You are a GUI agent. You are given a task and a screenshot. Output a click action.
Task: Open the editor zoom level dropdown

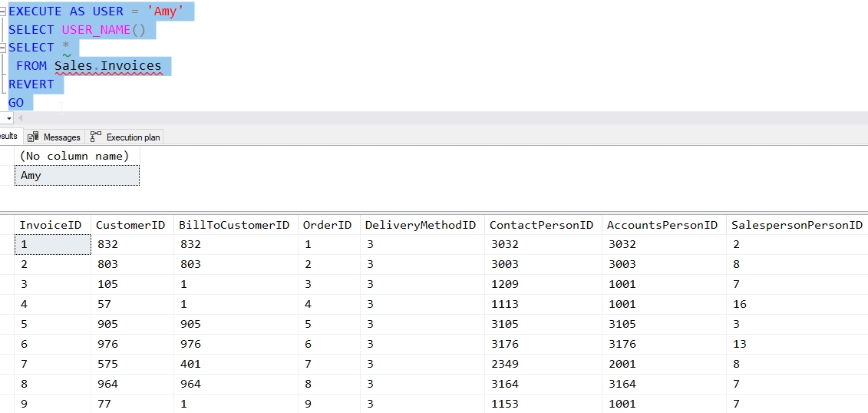coord(8,118)
